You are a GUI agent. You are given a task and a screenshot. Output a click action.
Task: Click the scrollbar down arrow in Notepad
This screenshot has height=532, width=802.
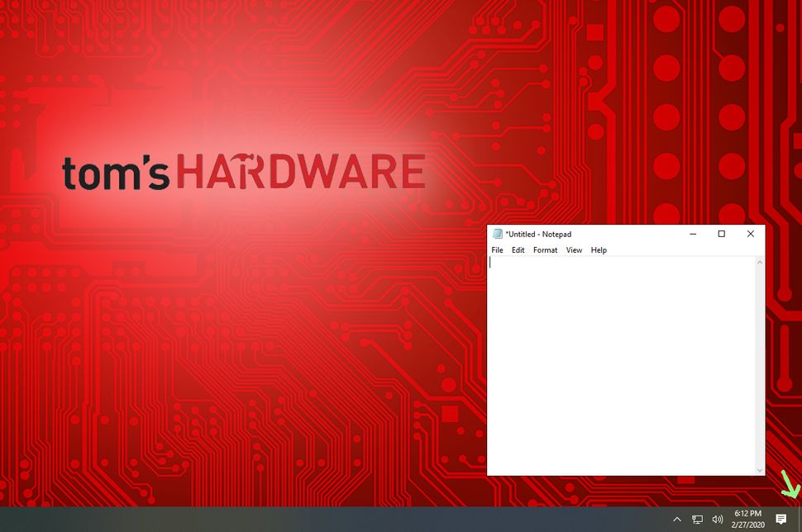point(760,469)
